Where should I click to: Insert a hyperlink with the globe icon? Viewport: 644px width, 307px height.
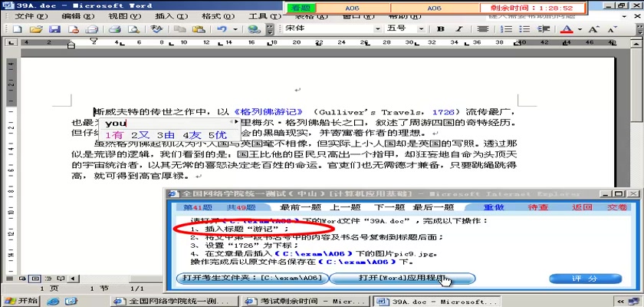(x=255, y=29)
